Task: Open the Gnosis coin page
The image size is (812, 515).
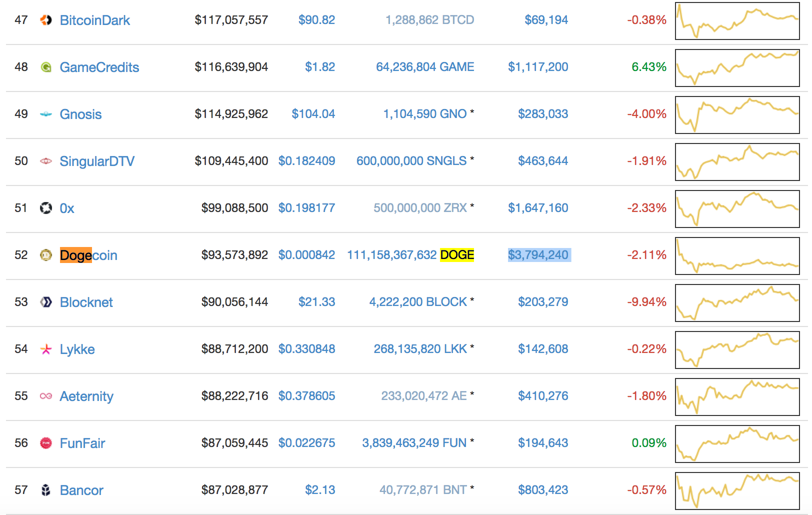Action: (81, 114)
